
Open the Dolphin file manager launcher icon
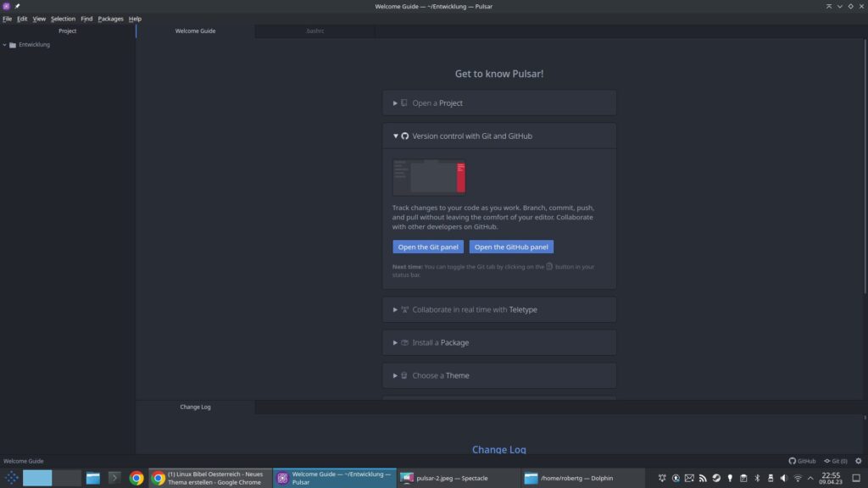[x=93, y=478]
